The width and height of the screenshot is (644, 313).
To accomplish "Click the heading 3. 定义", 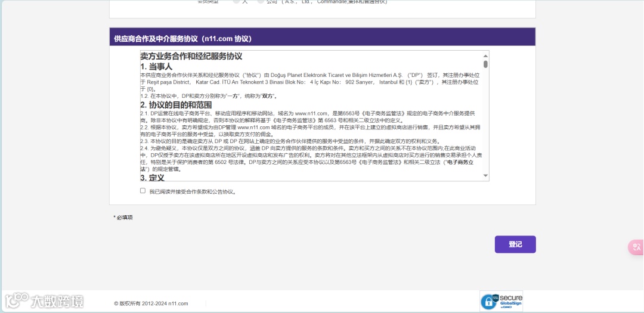I will (x=153, y=178).
